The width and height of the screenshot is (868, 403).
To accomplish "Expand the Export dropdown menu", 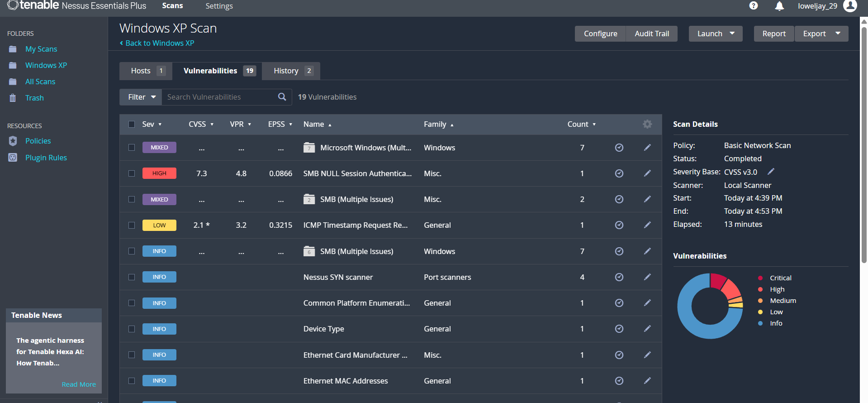I will [x=838, y=34].
